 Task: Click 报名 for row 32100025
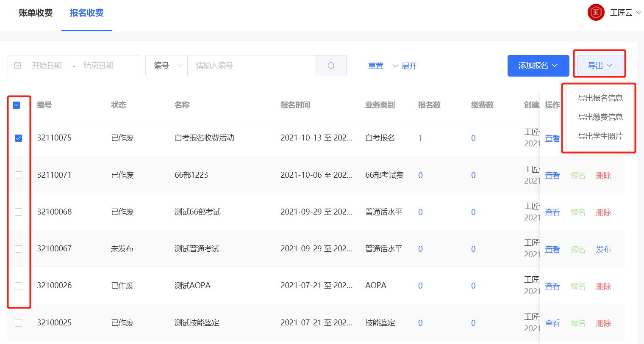point(578,323)
